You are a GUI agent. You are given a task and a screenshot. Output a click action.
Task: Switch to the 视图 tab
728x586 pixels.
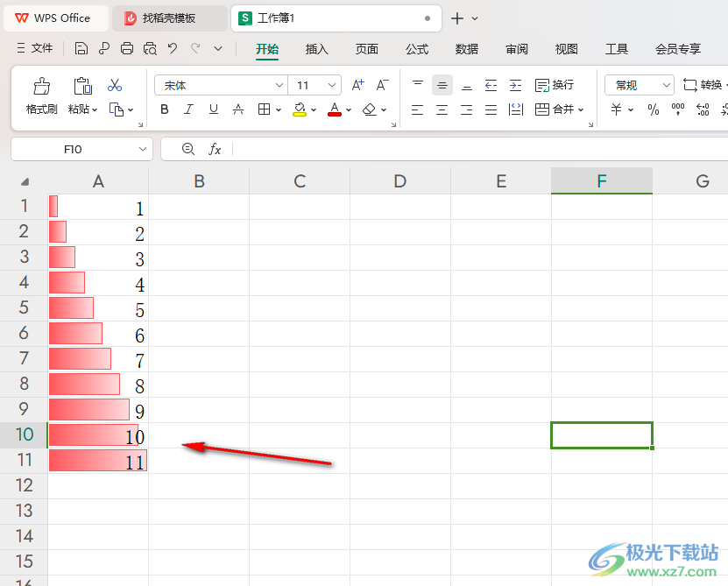click(x=567, y=49)
